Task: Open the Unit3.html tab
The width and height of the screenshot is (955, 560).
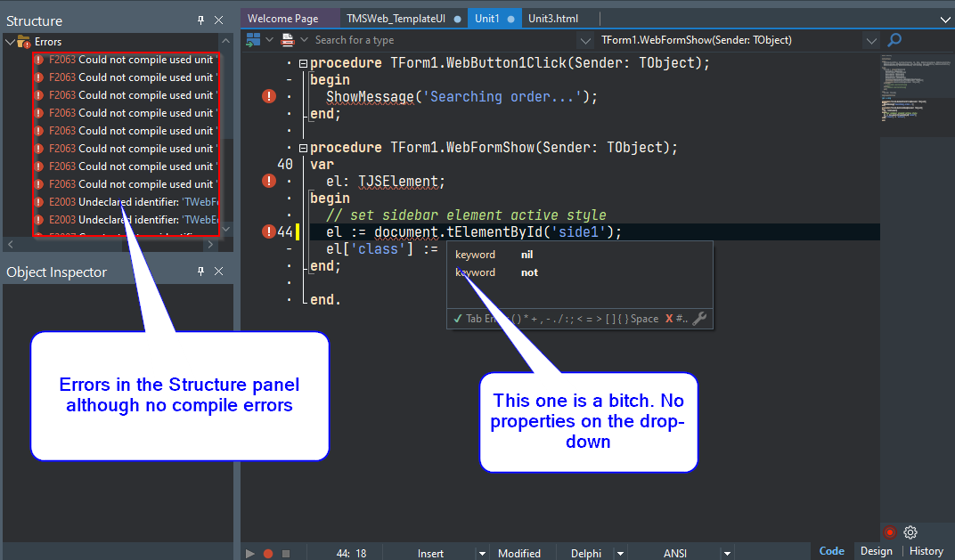Action: [x=553, y=19]
